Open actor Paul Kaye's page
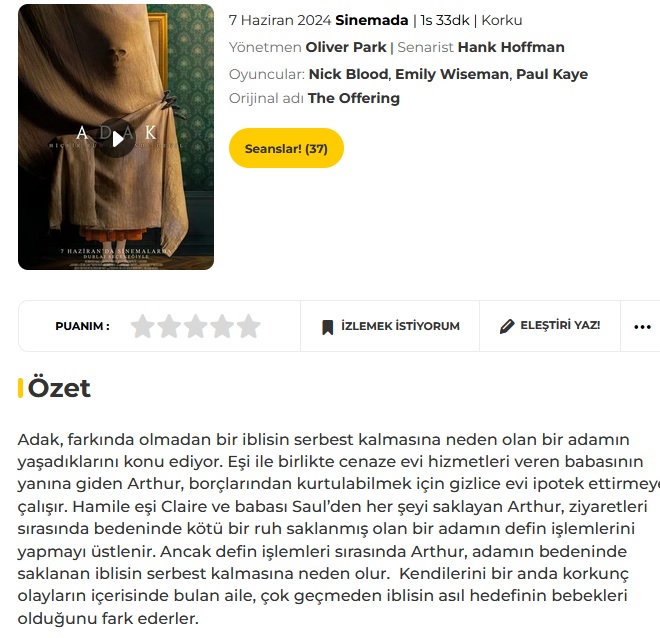This screenshot has height=638, width=660. (552, 74)
